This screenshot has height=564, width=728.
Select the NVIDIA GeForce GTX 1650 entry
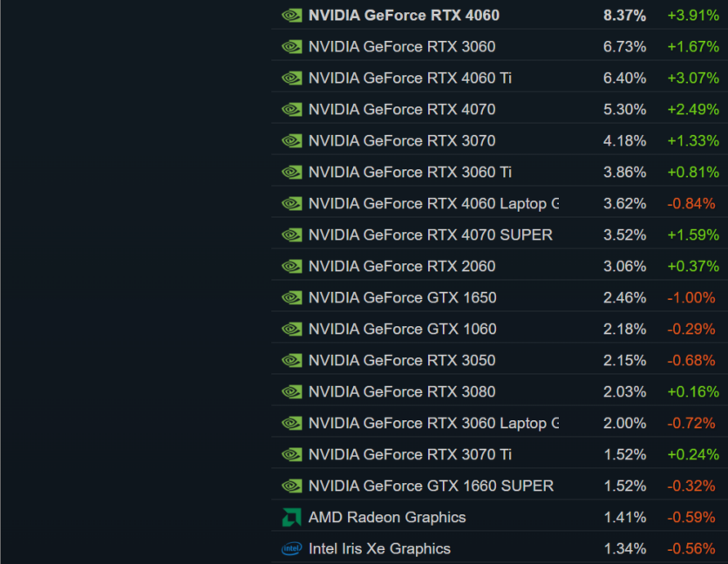(402, 297)
